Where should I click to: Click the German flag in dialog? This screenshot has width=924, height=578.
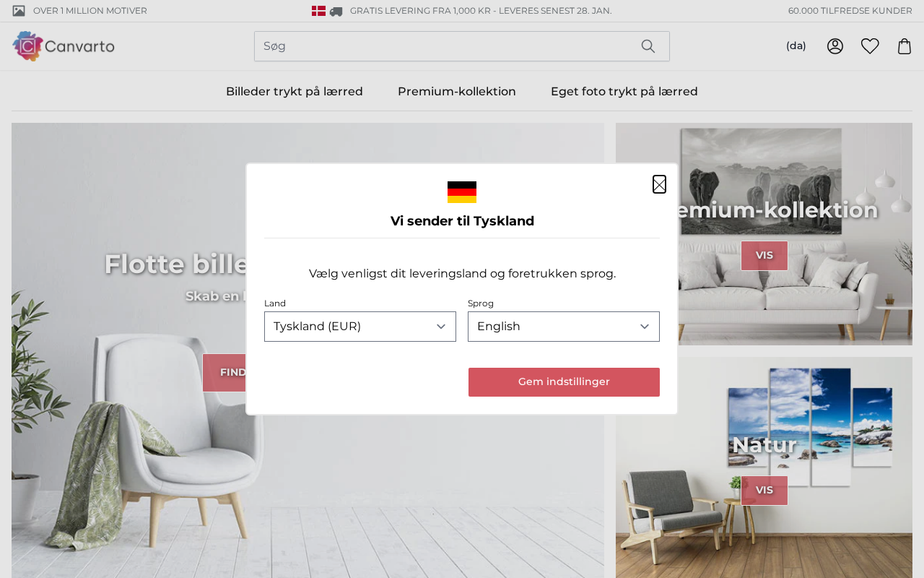click(462, 192)
